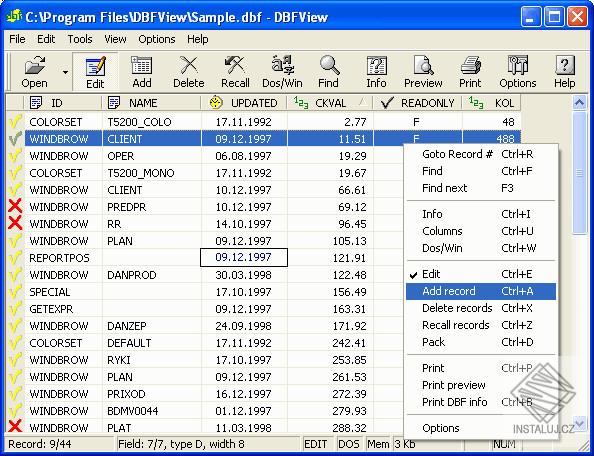Expand the Open button dropdown arrow
Viewport: 594px width, 456px height.
[x=65, y=72]
